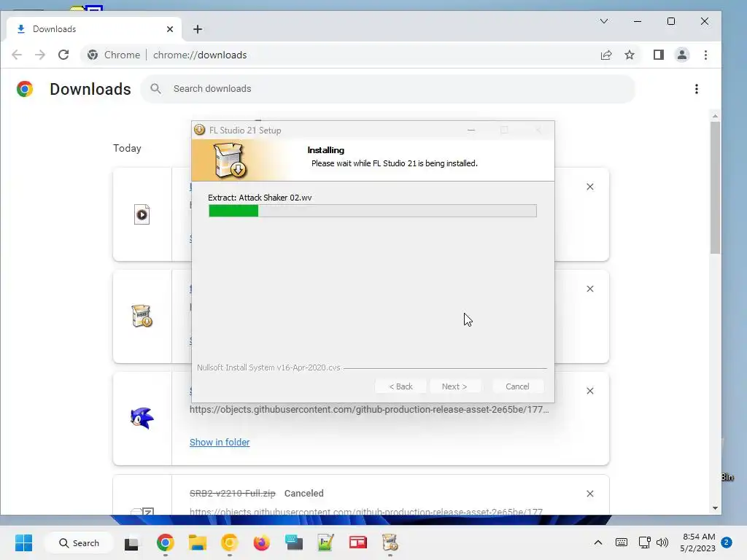This screenshot has width=747, height=560.
Task: Click the canceled SRB2-v2210-Full.zip file name
Action: [233, 494]
